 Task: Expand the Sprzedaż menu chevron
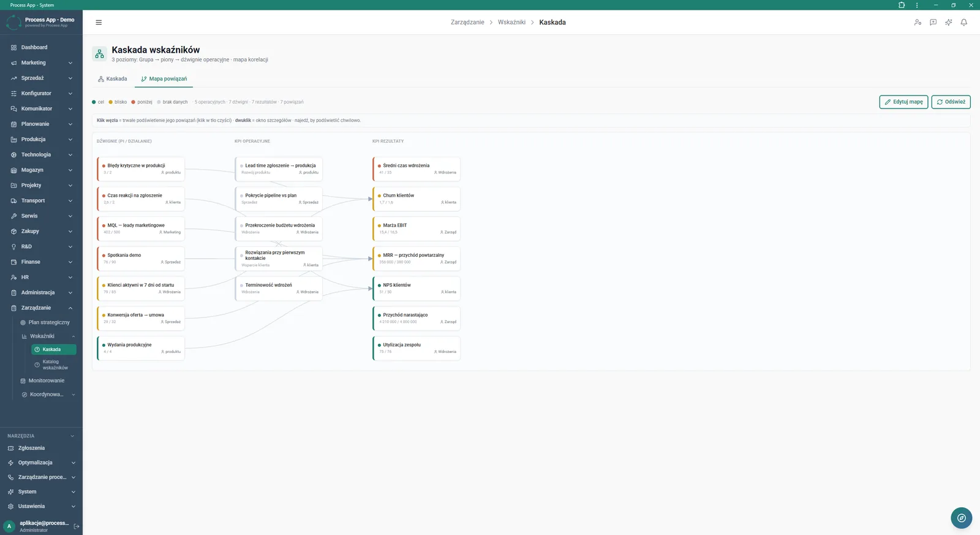click(70, 78)
